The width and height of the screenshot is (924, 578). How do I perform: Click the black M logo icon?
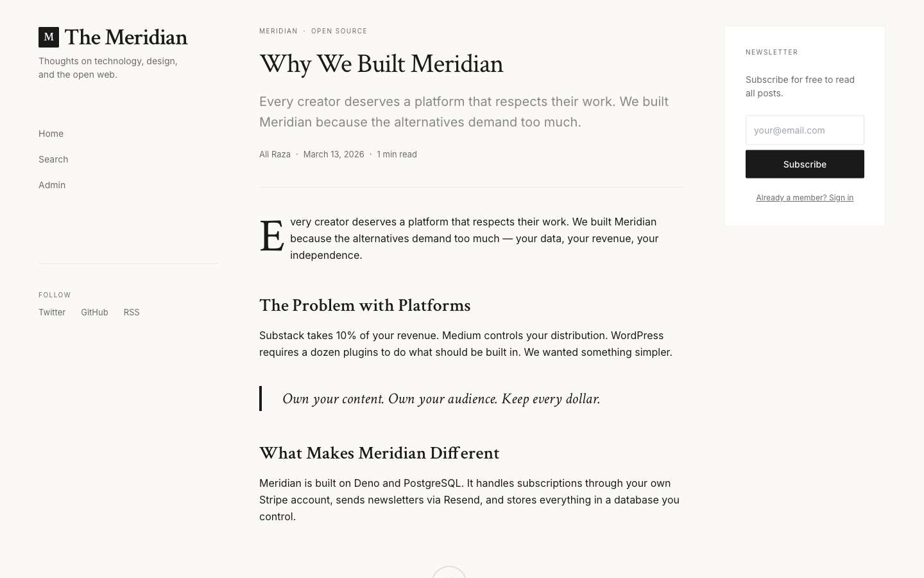[x=49, y=37]
